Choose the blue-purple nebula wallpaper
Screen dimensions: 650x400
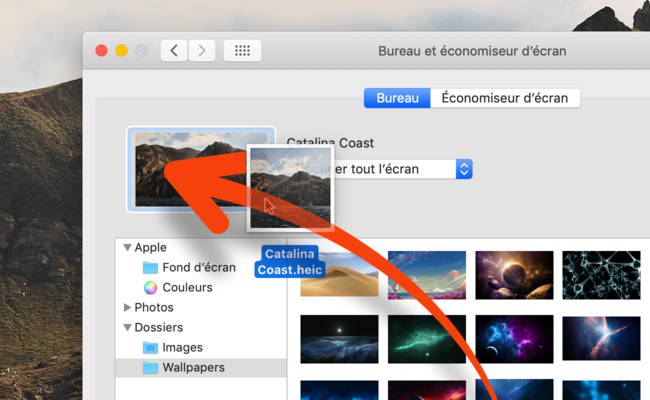pyautogui.click(x=514, y=339)
